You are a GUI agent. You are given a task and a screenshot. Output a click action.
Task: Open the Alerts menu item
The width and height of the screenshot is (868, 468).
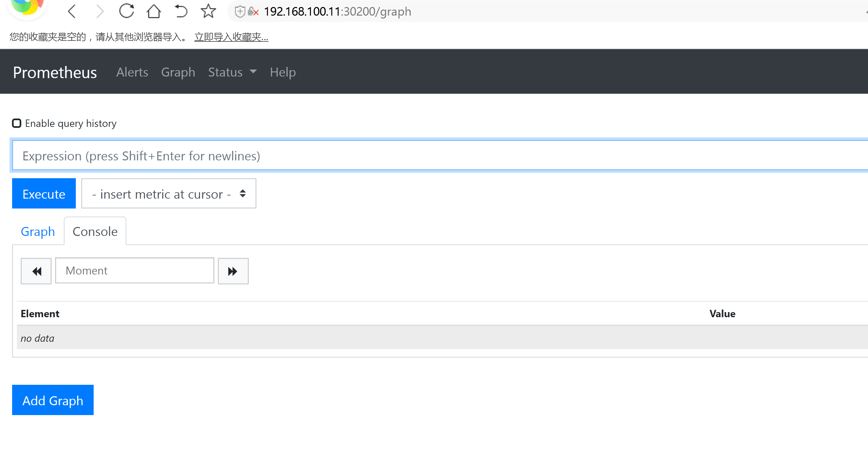click(x=133, y=71)
